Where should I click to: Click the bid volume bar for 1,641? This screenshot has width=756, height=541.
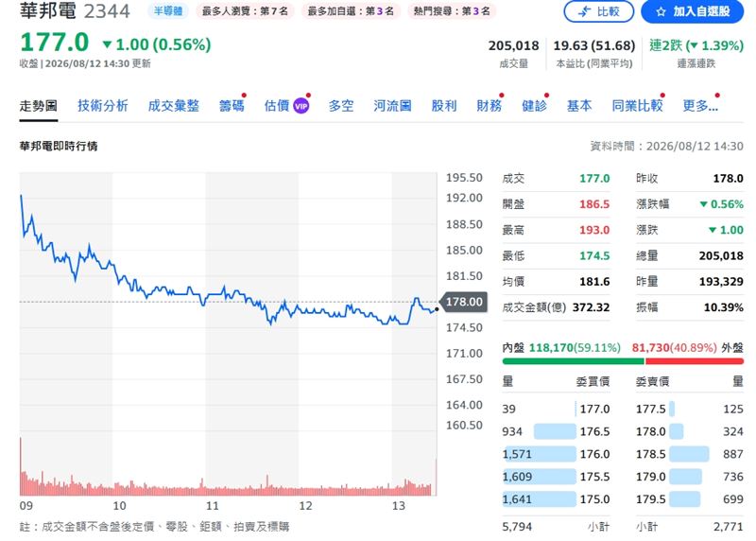coord(540,499)
